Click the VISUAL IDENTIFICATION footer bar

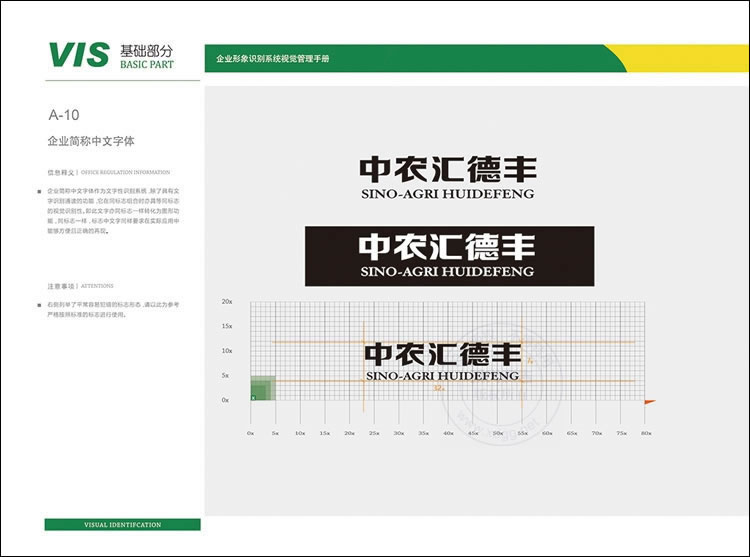(x=122, y=524)
